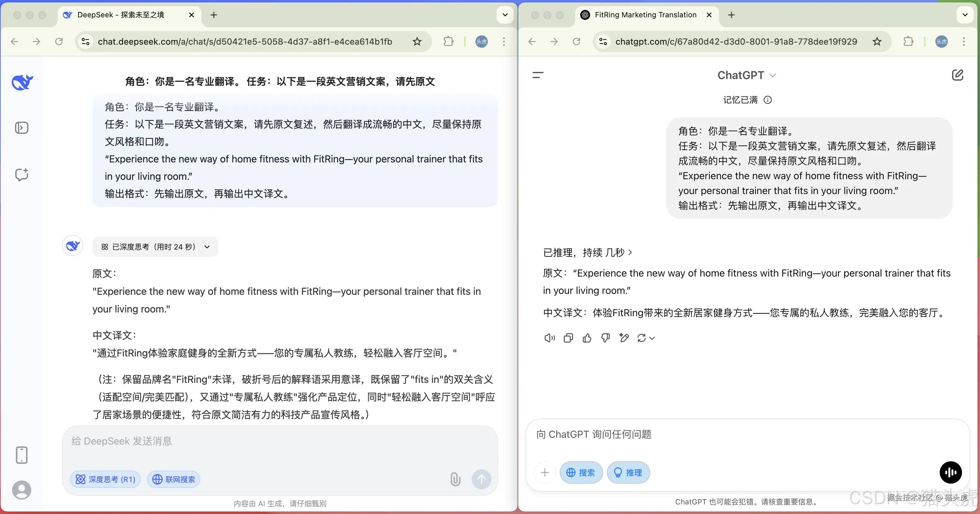Click the plus button in ChatGPT's input bar
Viewport: 980px width, 514px height.
(545, 472)
